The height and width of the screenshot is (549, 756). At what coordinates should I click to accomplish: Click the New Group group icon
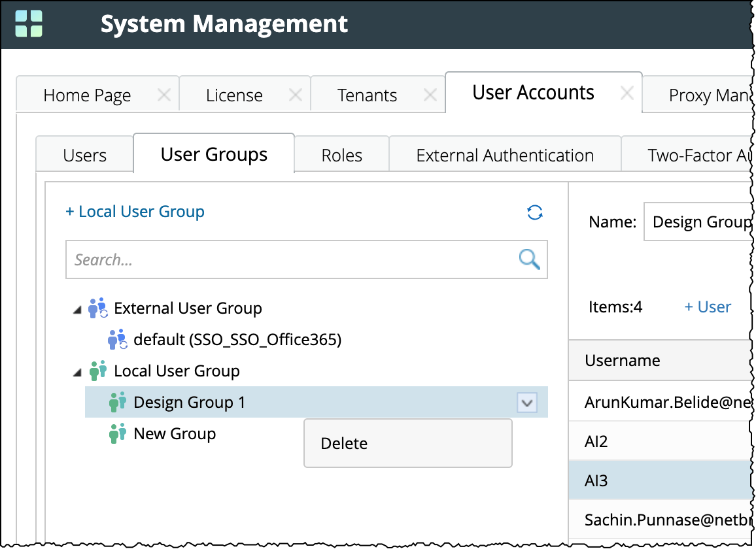pos(118,433)
